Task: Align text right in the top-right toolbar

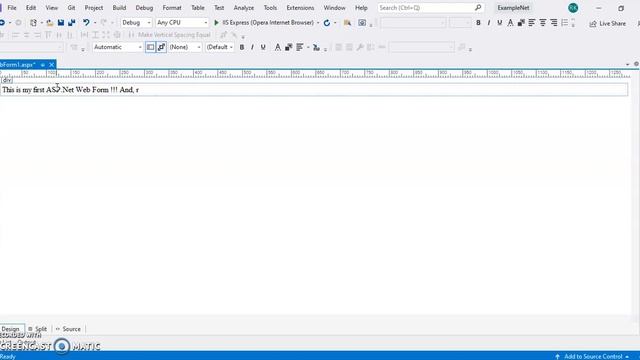Action: (553, 23)
